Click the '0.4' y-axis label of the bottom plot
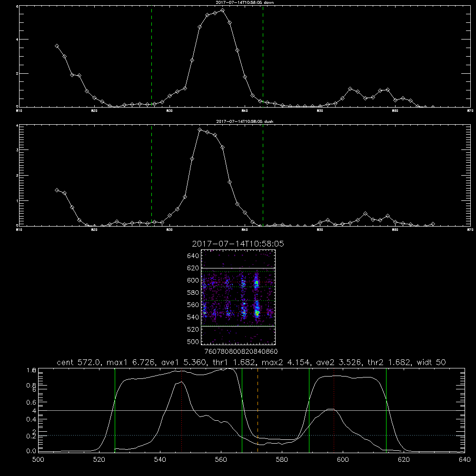Viewport: 476px width, 476px height. point(31,419)
